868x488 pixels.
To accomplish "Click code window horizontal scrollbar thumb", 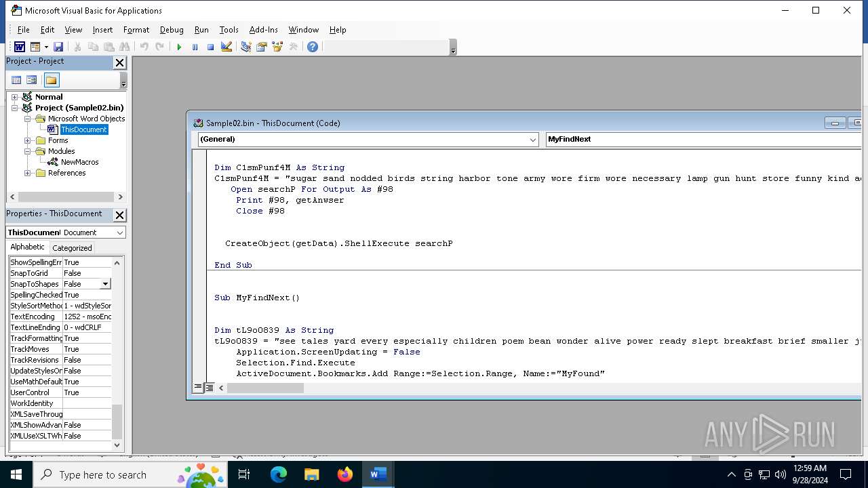I will click(265, 388).
